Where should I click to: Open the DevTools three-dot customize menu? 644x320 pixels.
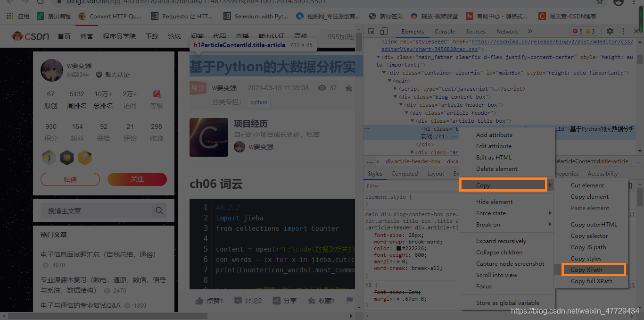[x=624, y=32]
